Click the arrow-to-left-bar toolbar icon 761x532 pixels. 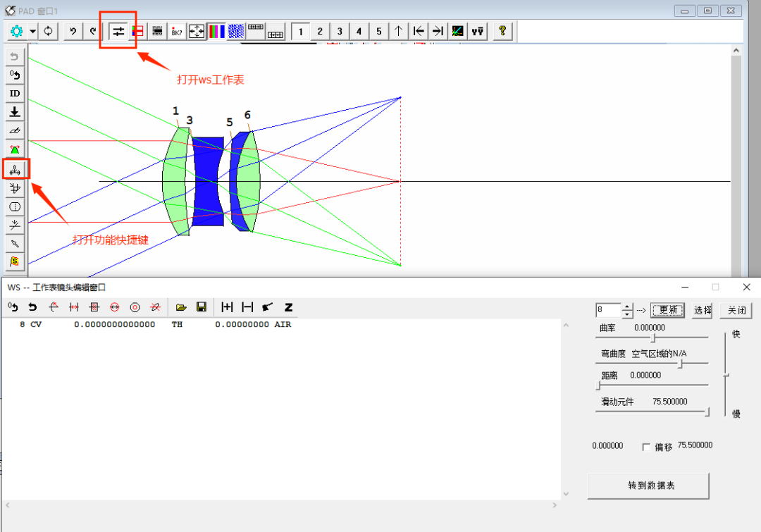click(x=419, y=32)
